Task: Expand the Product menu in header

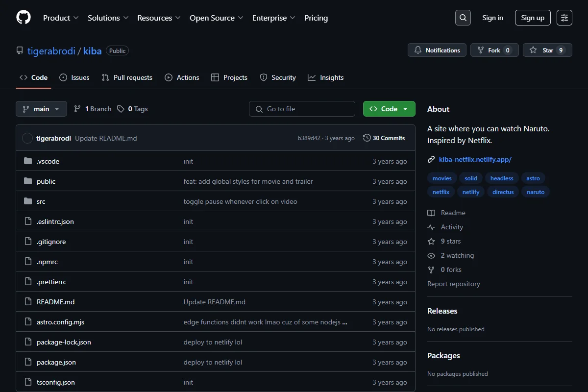Action: [x=61, y=18]
